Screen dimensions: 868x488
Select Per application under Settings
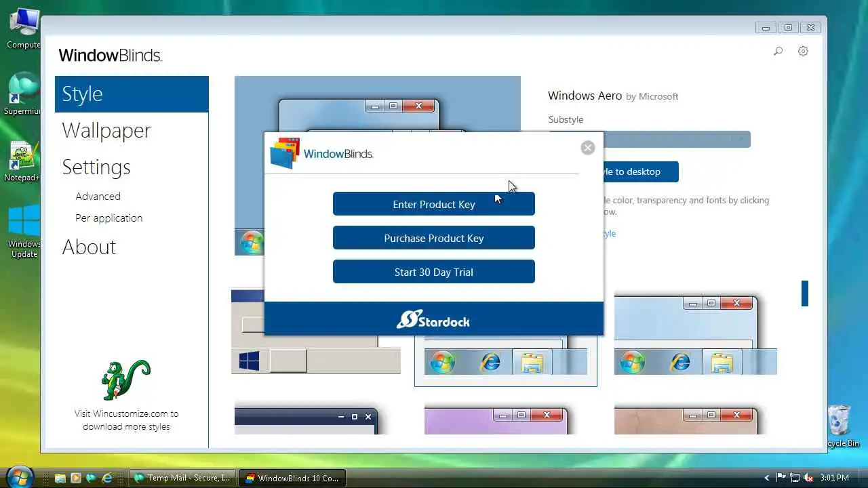click(x=109, y=218)
